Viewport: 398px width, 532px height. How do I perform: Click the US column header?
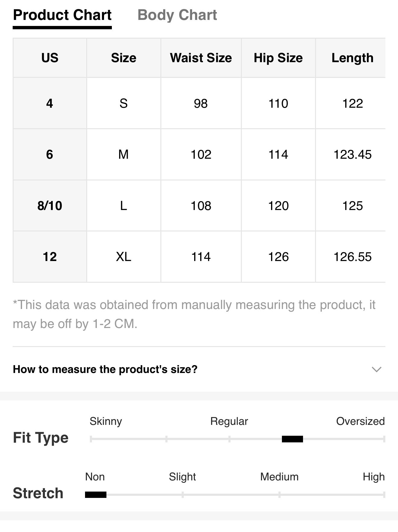coord(50,58)
